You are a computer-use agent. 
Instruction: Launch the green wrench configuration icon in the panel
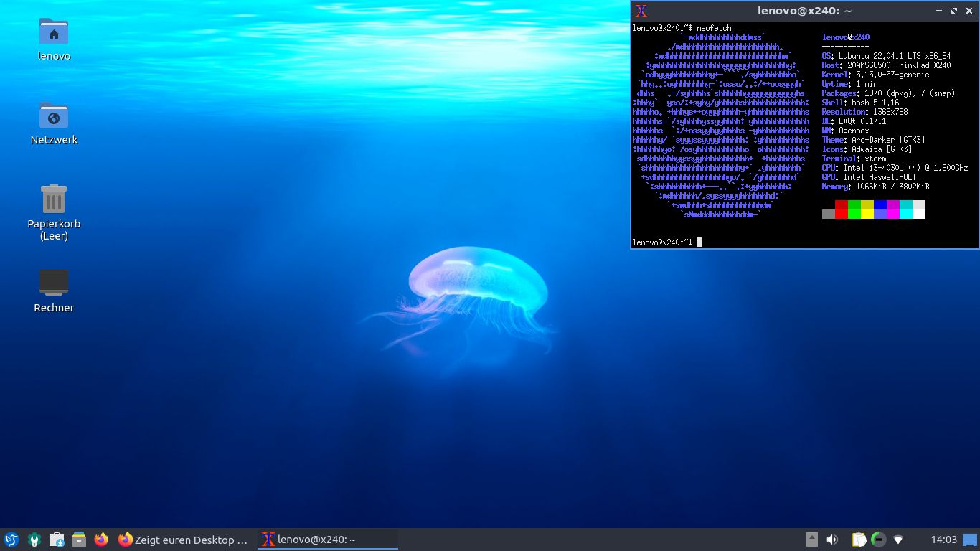tap(34, 540)
